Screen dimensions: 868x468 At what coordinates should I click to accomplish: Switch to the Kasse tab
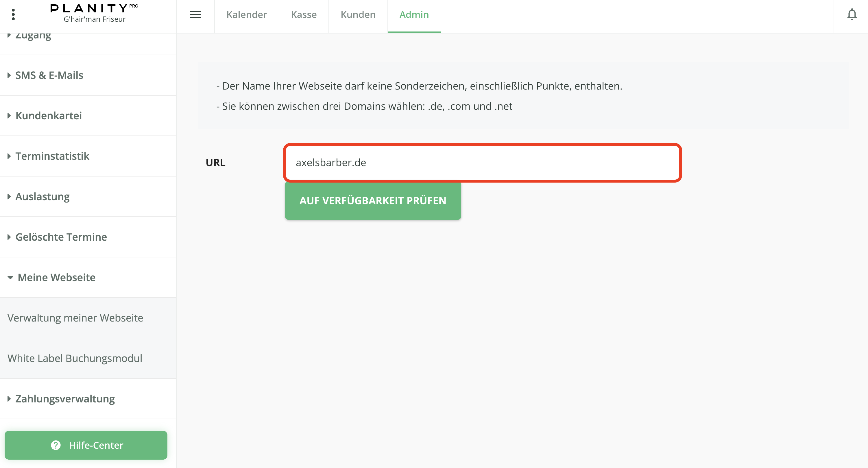pyautogui.click(x=304, y=14)
